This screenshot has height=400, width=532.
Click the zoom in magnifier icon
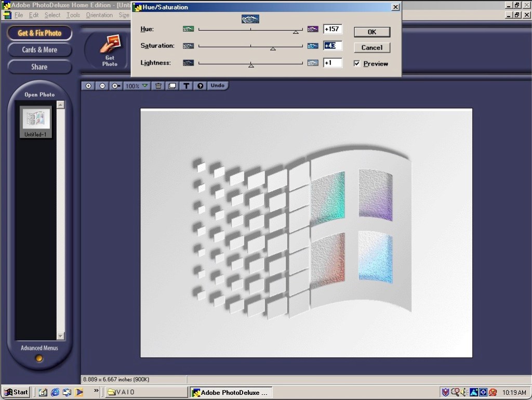coord(88,86)
